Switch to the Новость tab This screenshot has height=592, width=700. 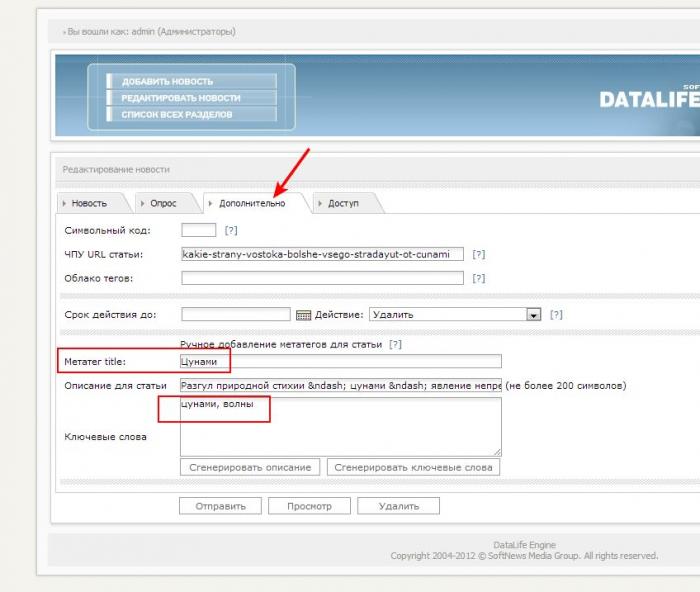pyautogui.click(x=89, y=203)
